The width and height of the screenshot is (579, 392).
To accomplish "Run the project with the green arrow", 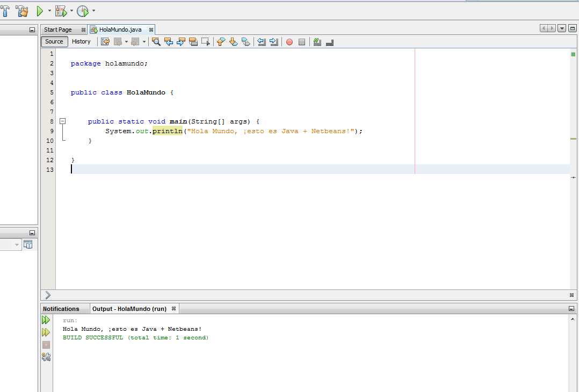I will pyautogui.click(x=39, y=11).
